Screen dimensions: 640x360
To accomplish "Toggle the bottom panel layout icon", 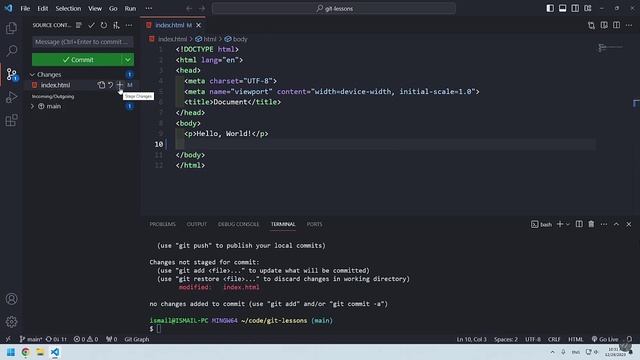I will tap(562, 8).
